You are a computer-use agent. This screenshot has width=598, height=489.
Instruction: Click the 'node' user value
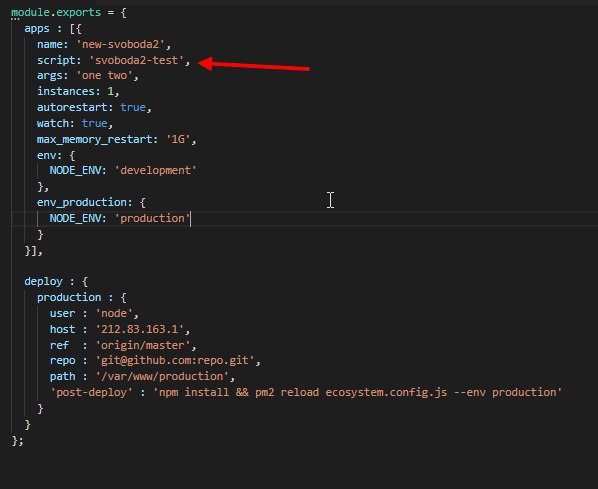[114, 314]
